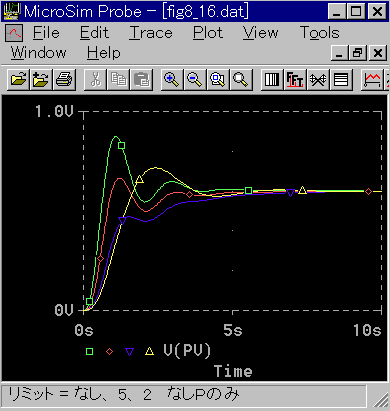
Task: Minimize the MicroSim Probe window
Action: point(337,12)
